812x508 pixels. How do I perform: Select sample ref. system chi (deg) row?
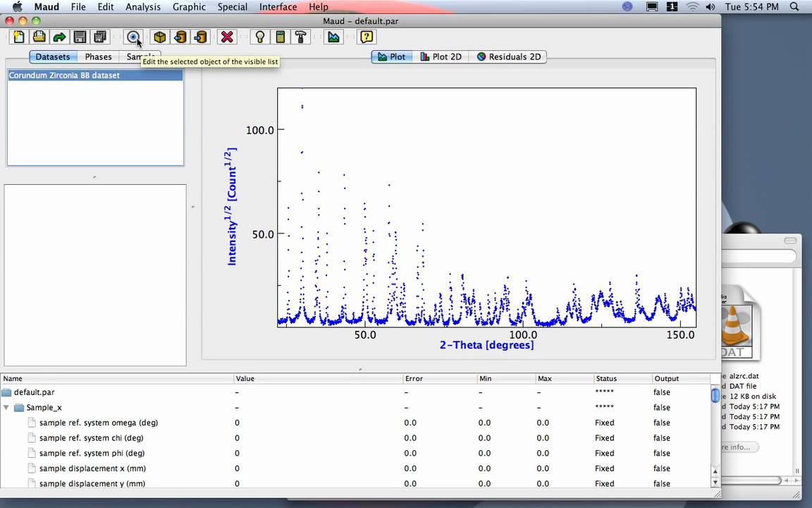[355, 438]
